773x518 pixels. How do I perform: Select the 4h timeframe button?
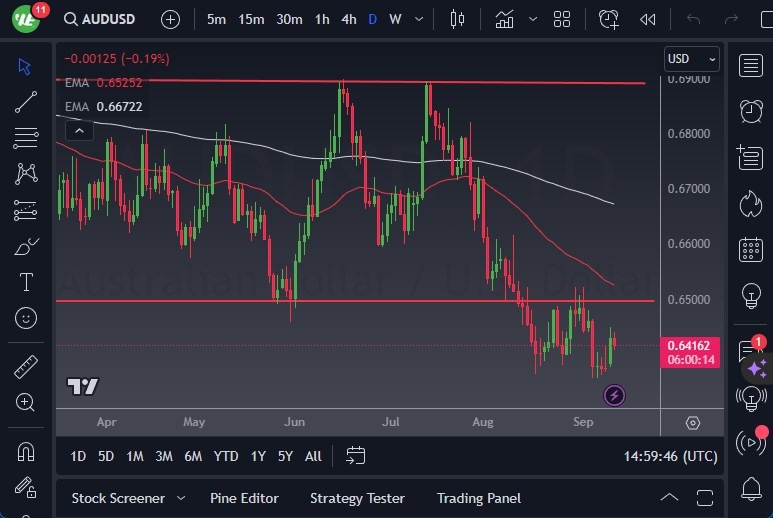coord(348,19)
